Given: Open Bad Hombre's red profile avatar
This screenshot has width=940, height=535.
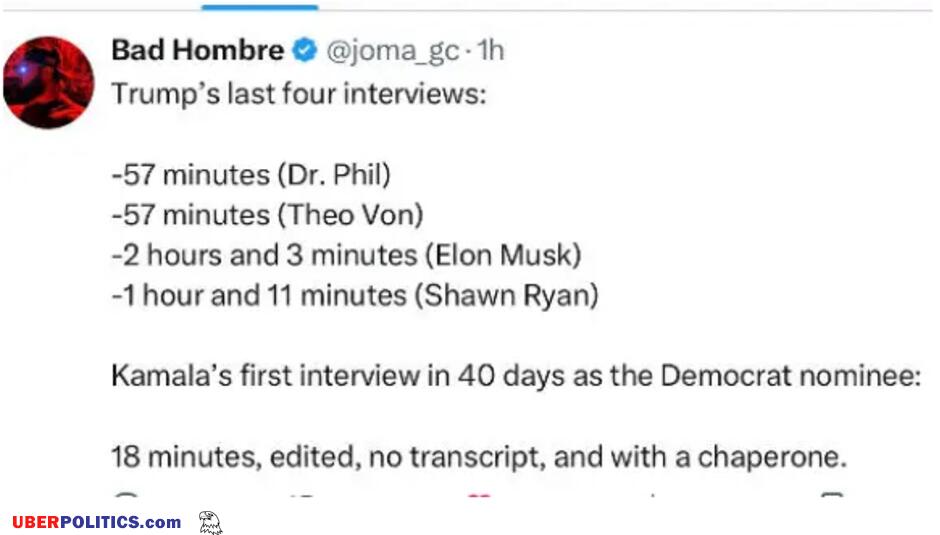Looking at the screenshot, I should (x=48, y=83).
